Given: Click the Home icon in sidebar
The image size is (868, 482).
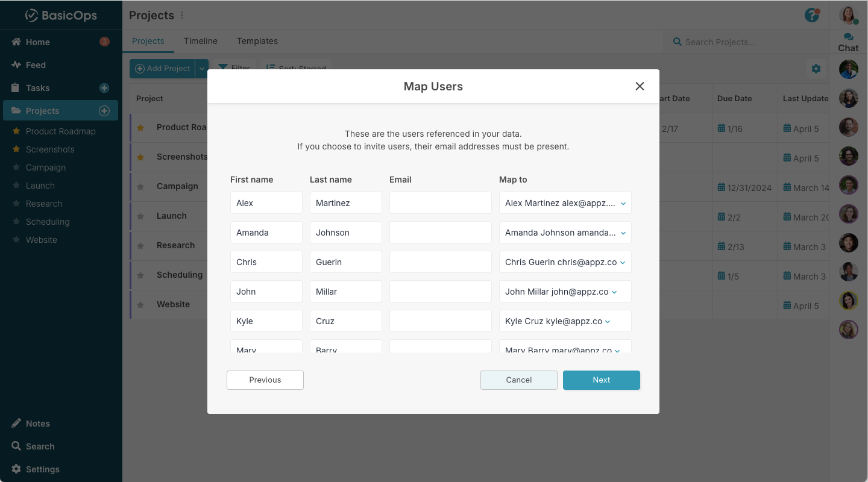Looking at the screenshot, I should (16, 42).
